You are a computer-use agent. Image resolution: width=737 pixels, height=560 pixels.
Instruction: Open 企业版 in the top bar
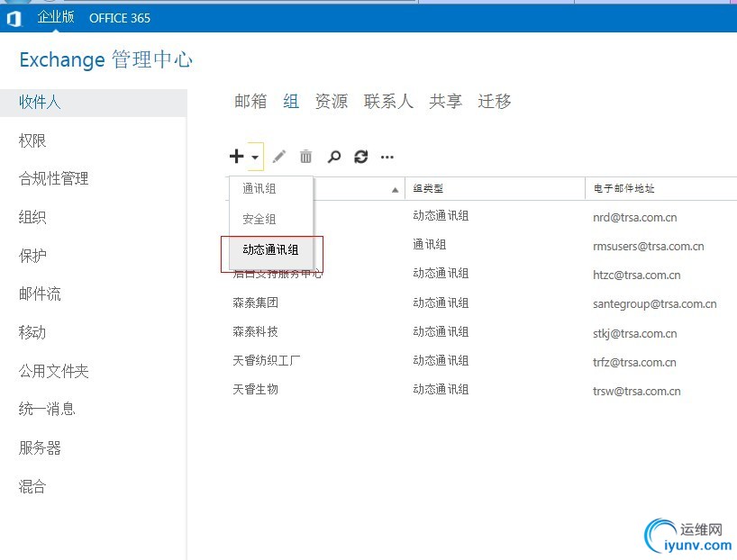click(56, 17)
